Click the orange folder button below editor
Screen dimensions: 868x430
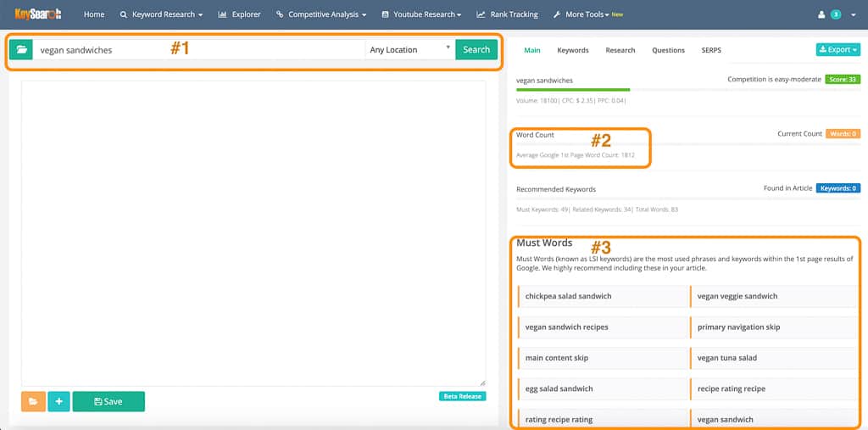tap(33, 401)
